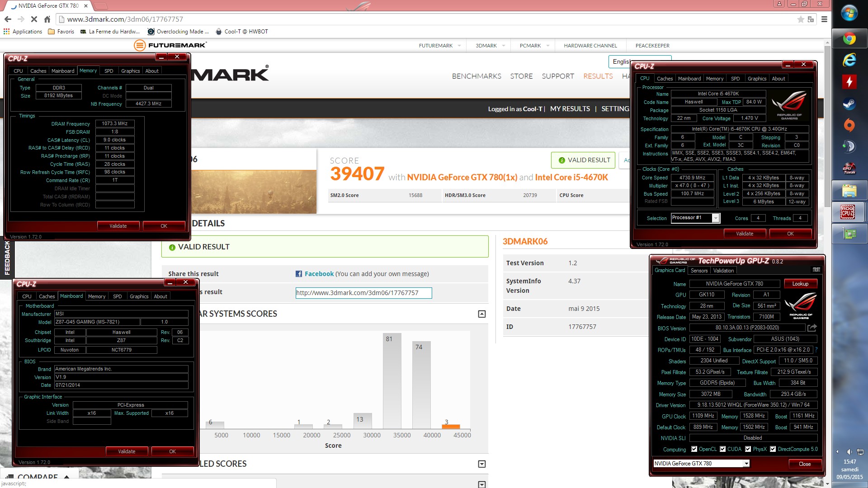Toggle the OpenCL checkbox in GPU-Z
Viewport: 868px width, 488px height.
coord(694,449)
